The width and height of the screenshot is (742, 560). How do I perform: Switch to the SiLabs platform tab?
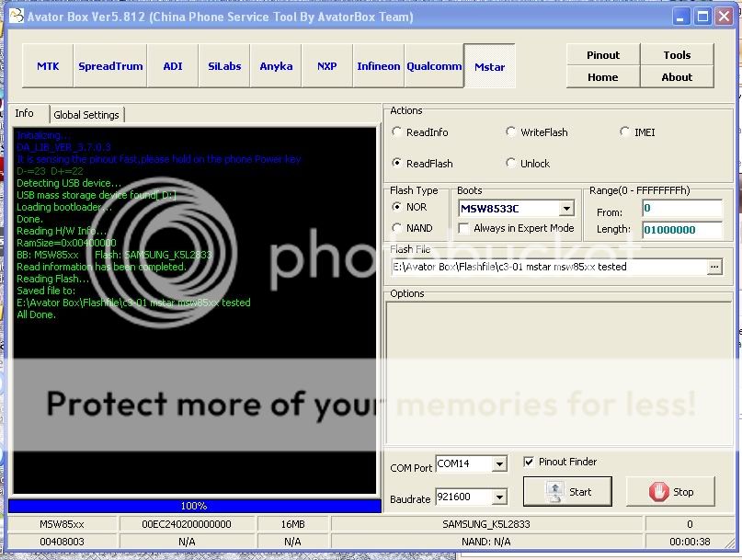pyautogui.click(x=224, y=66)
